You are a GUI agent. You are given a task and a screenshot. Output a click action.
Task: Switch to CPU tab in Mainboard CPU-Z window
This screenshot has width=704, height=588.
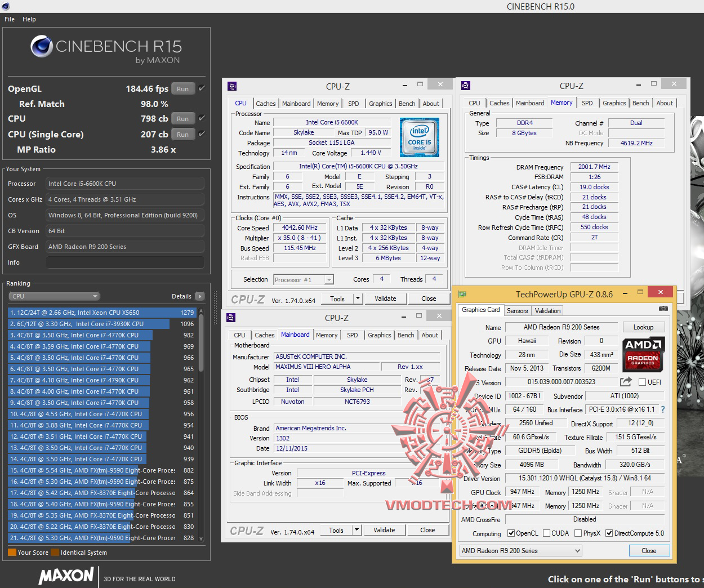click(240, 335)
